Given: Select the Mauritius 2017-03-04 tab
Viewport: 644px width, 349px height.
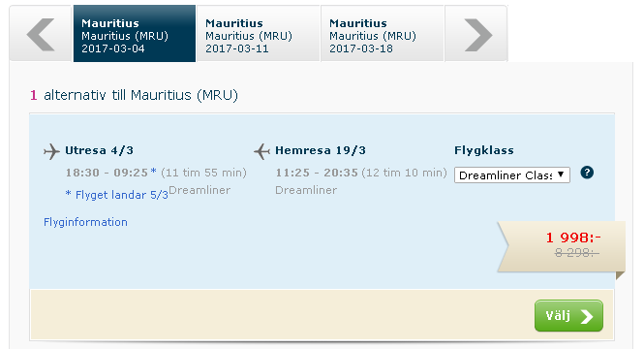Looking at the screenshot, I should coord(135,34).
